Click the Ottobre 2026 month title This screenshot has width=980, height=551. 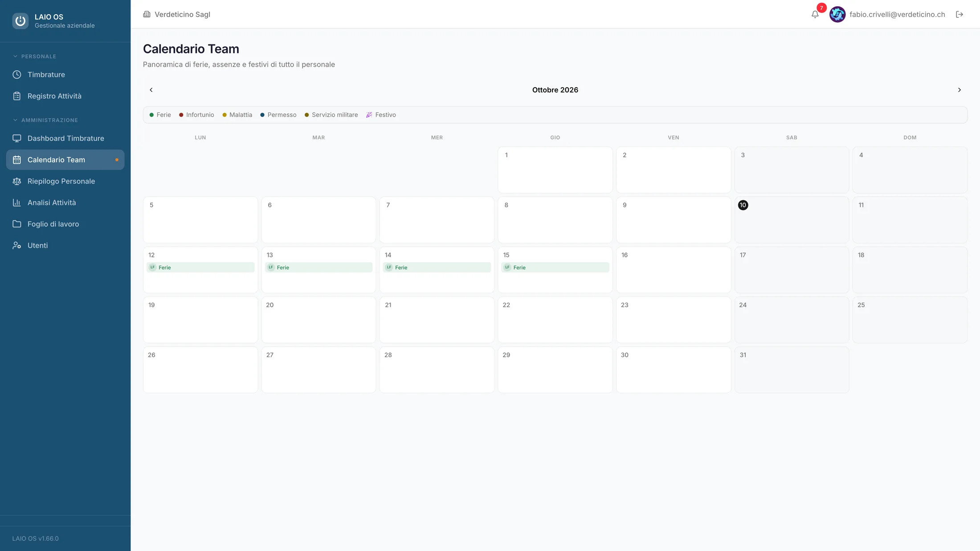(x=555, y=90)
